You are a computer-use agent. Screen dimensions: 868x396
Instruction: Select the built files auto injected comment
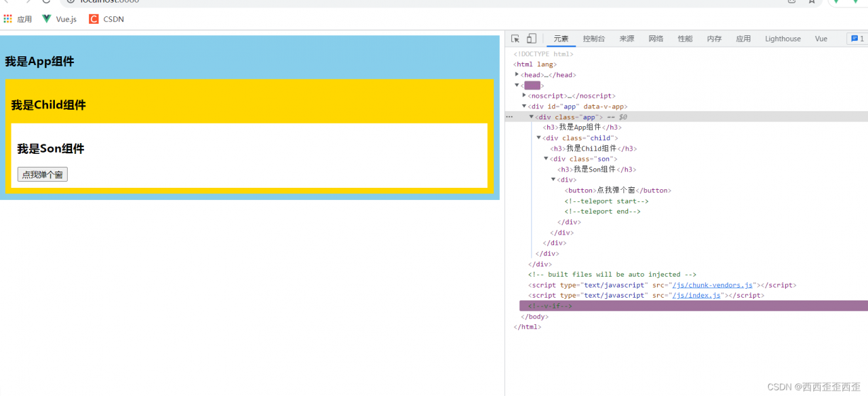612,275
